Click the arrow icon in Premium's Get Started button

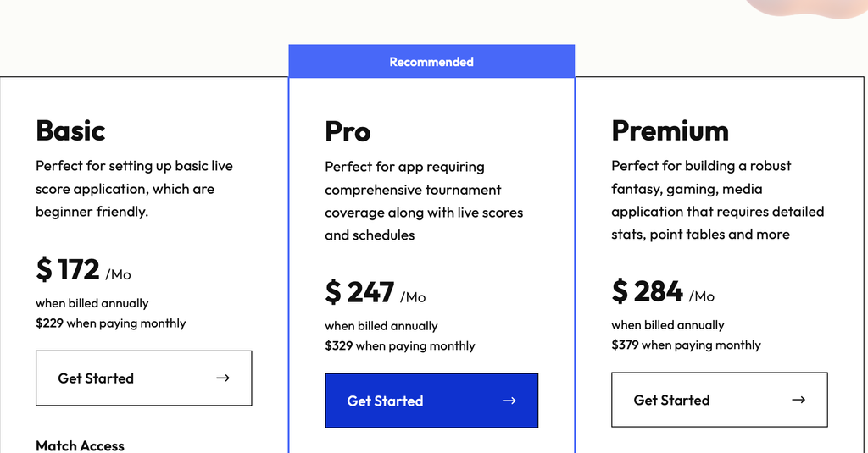click(798, 400)
